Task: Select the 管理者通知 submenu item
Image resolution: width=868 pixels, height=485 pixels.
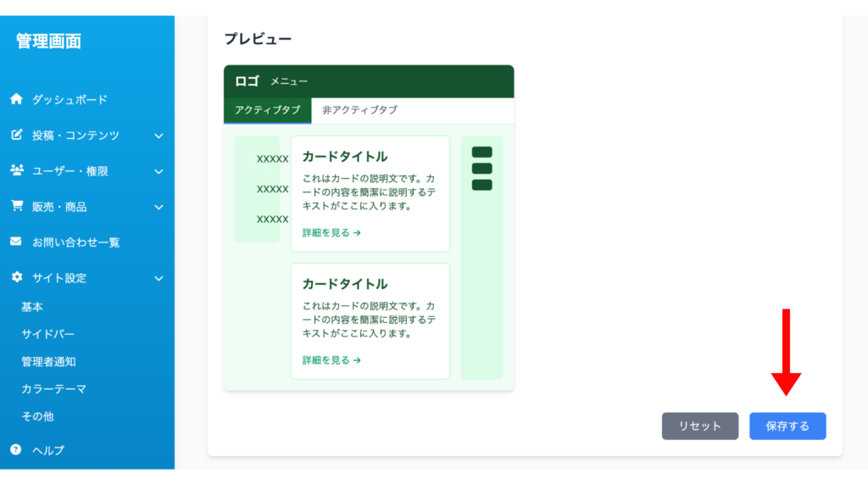Action: pyautogui.click(x=48, y=361)
